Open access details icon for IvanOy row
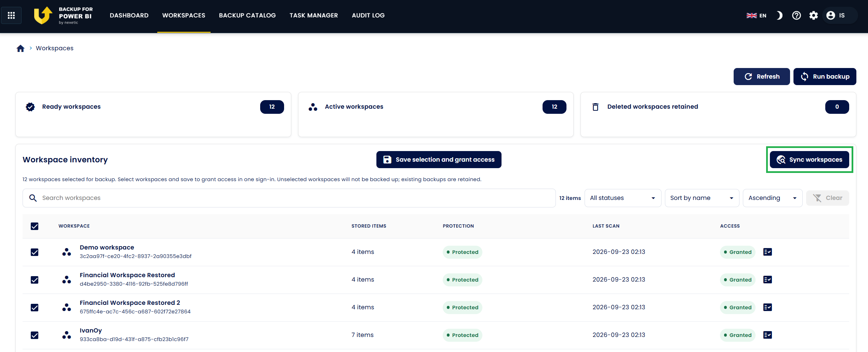The height and width of the screenshot is (352, 868). (767, 335)
